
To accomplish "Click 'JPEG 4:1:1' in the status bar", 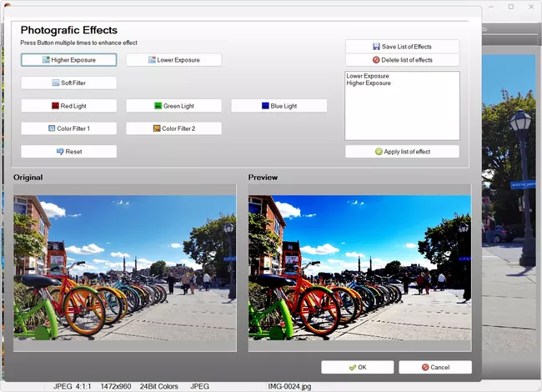I will click(x=73, y=386).
